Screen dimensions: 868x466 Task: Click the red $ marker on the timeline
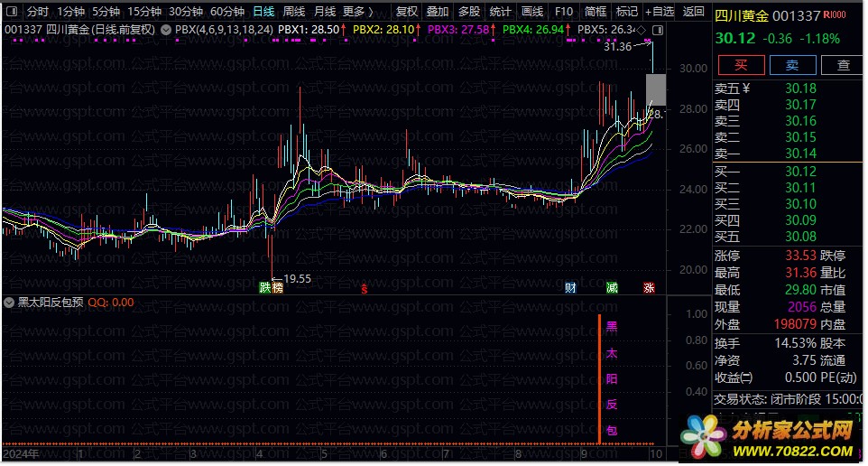point(364,289)
